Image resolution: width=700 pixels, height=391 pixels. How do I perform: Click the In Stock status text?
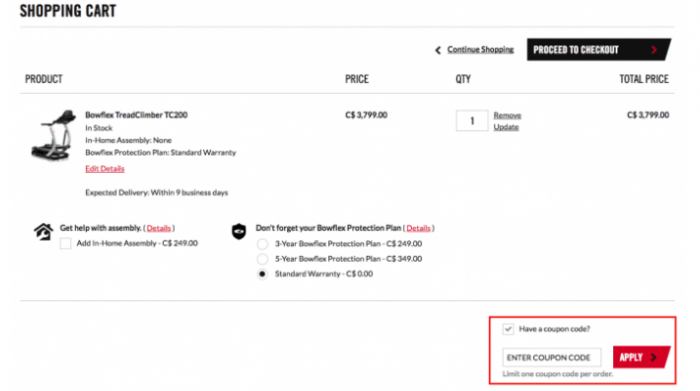point(99,128)
